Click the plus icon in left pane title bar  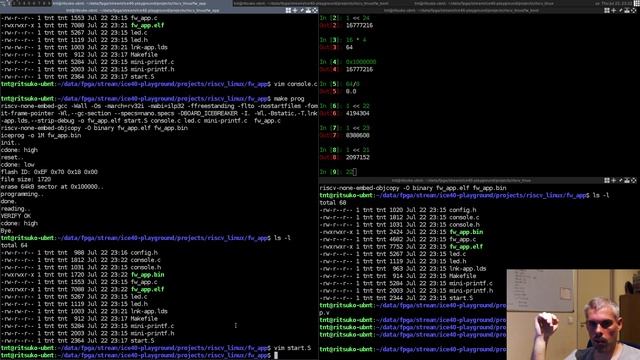pyautogui.click(x=295, y=10)
